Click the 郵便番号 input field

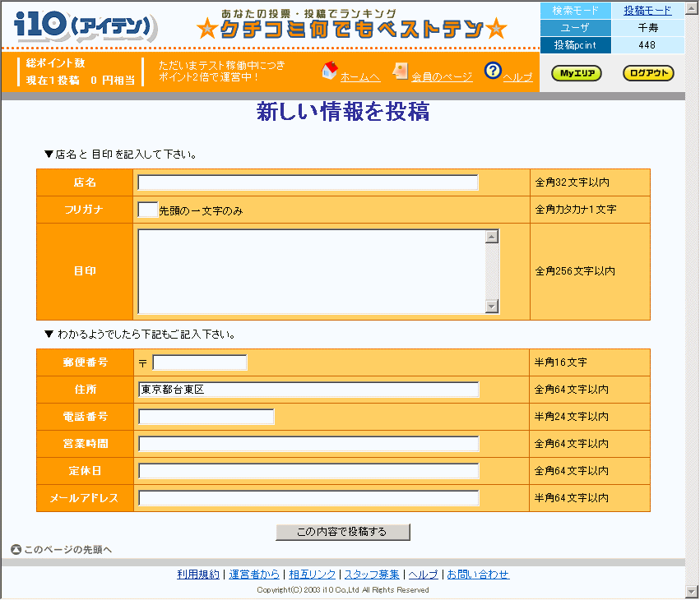pos(200,362)
